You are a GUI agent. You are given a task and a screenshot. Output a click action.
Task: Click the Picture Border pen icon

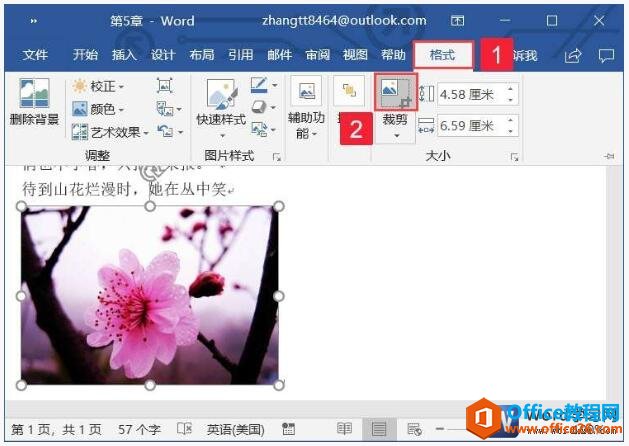point(259,85)
